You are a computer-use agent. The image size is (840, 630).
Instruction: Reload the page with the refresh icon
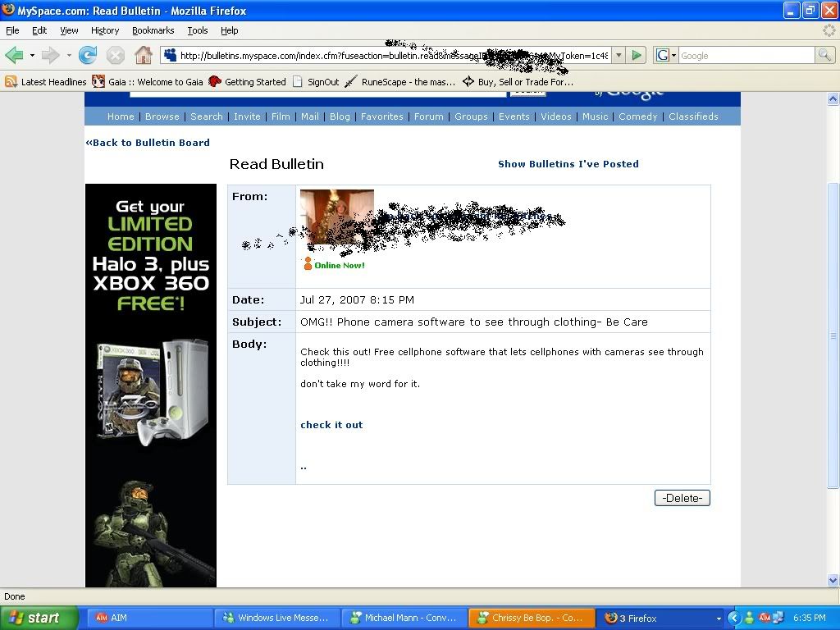click(x=88, y=56)
